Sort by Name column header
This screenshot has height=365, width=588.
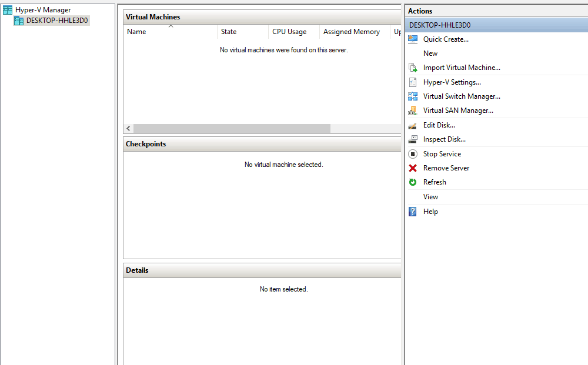pos(171,32)
